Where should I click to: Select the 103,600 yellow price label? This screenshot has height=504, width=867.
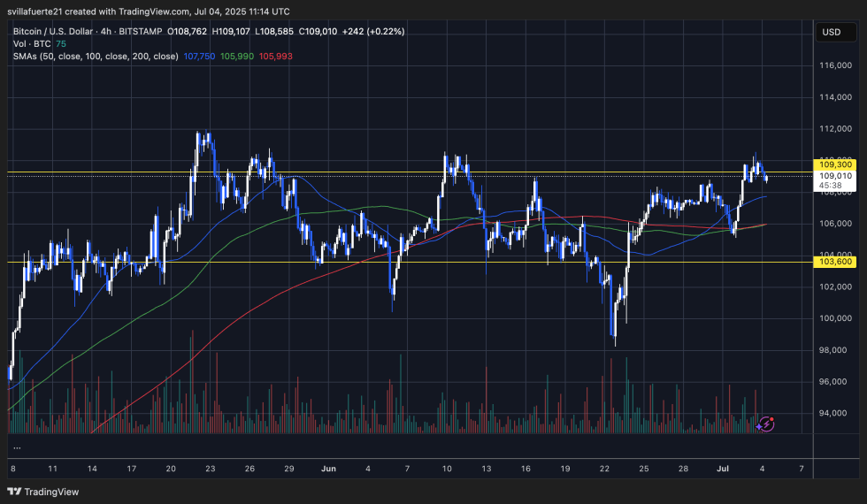(x=836, y=262)
